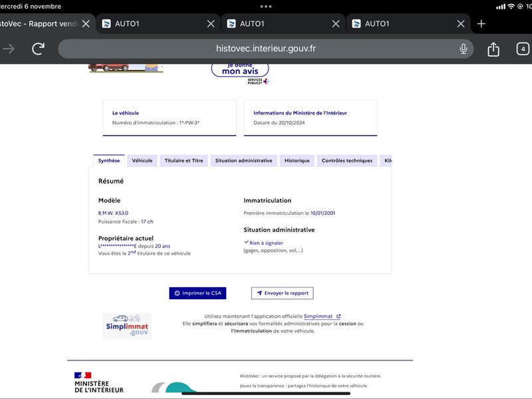
Task: Close the first AUTO1 tab
Action: click(211, 24)
